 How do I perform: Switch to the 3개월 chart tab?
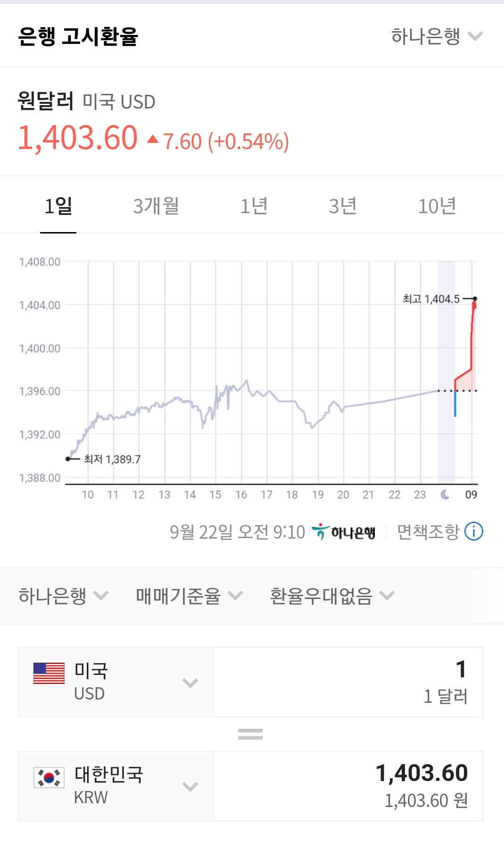coord(156,206)
